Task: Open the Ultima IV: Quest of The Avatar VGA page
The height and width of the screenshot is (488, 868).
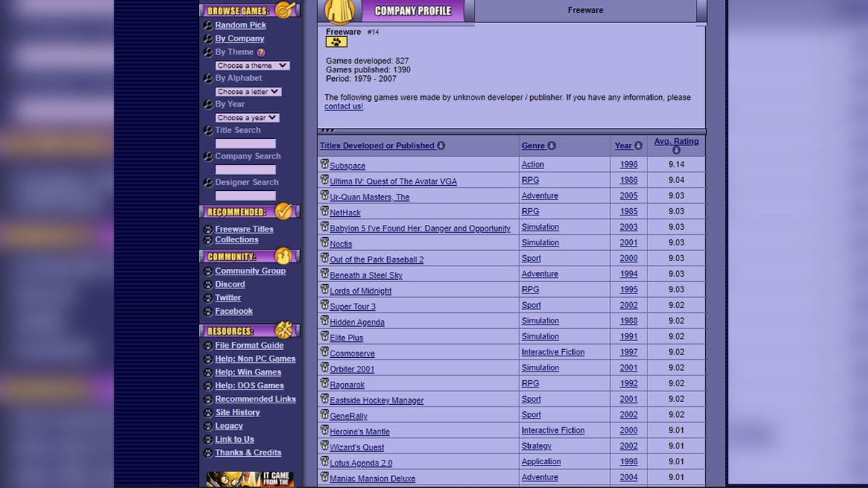Action: point(393,181)
